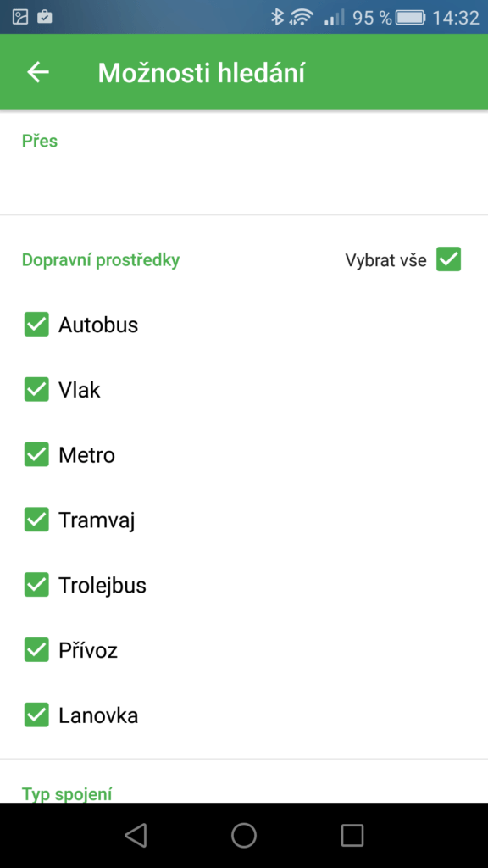Screen dimensions: 488x868
Task: Open recent apps square button
Action: (x=352, y=835)
